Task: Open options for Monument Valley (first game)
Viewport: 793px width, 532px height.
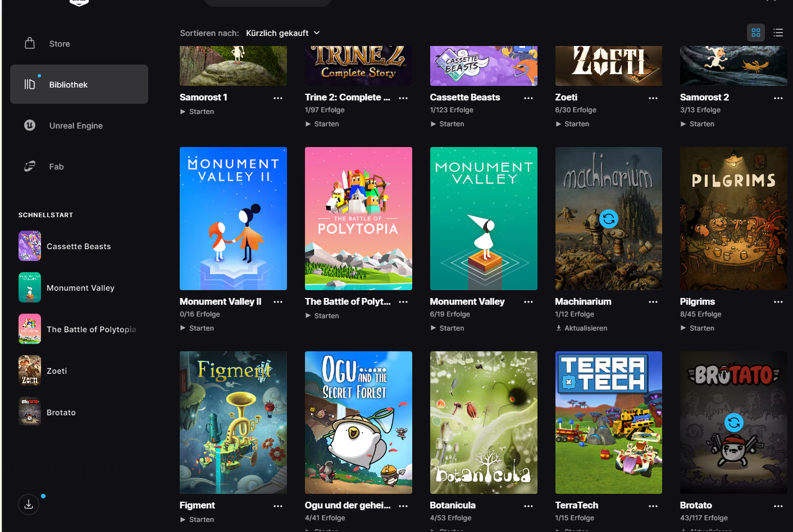Action: pyautogui.click(x=528, y=302)
